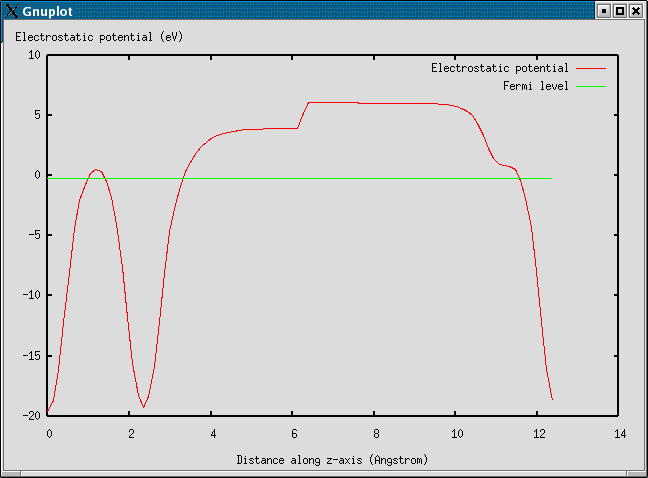This screenshot has height=478, width=648.
Task: Click the y-axis tick label 10
Action: [x=34, y=55]
